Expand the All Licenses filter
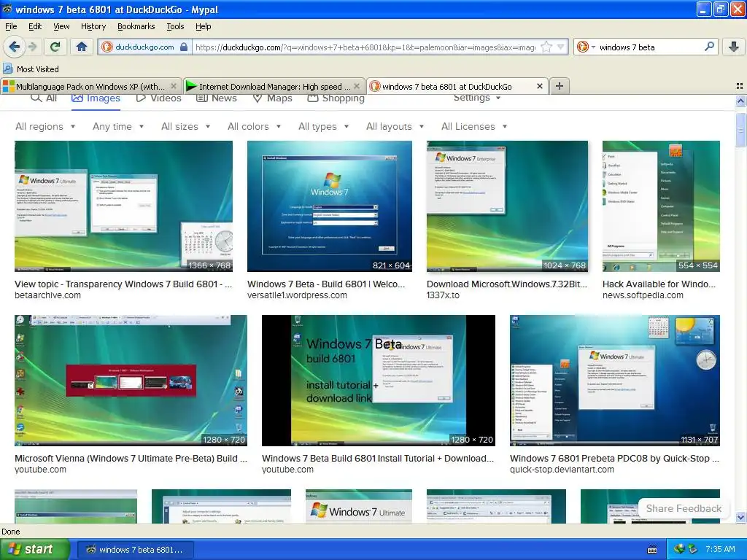 click(x=474, y=126)
